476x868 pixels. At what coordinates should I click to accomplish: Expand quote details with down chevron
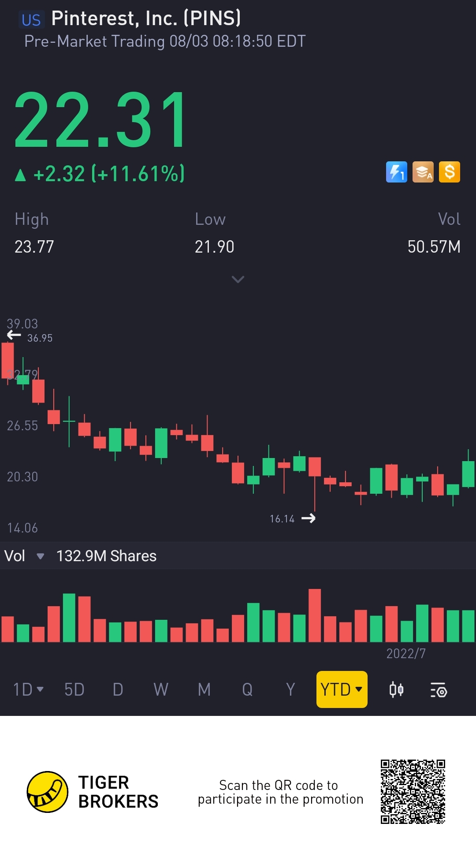(238, 279)
